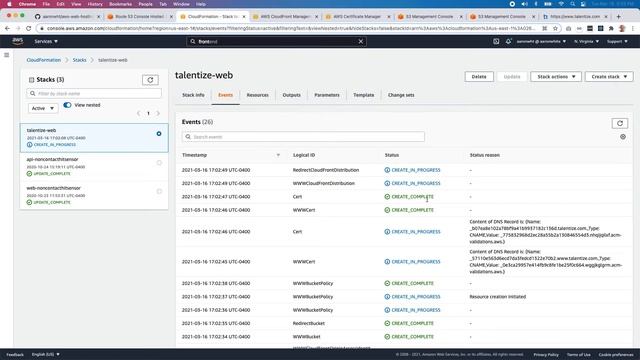Click the Feedback link in footer

coord(15,354)
